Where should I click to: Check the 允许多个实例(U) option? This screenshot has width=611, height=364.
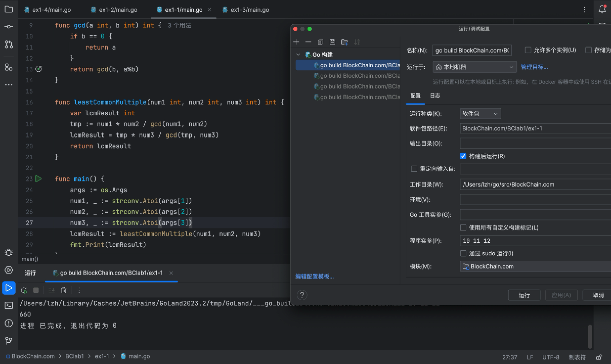click(x=528, y=50)
